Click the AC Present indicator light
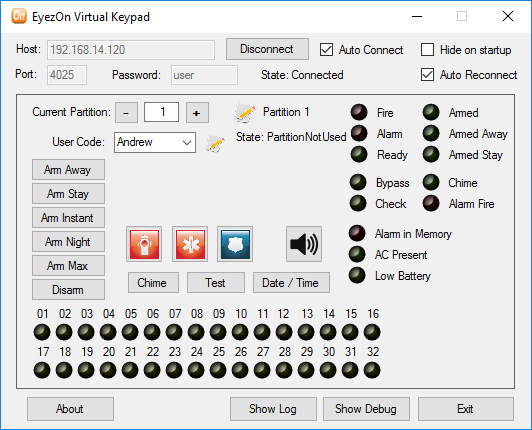 [x=357, y=255]
